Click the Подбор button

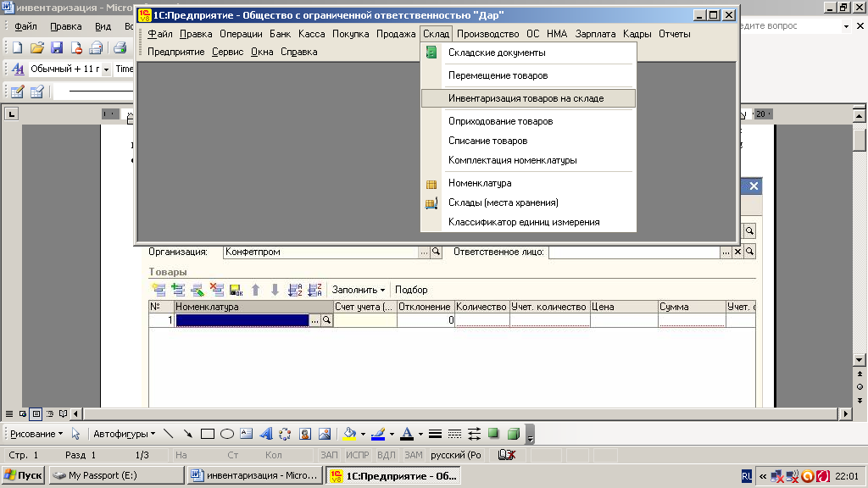click(411, 290)
